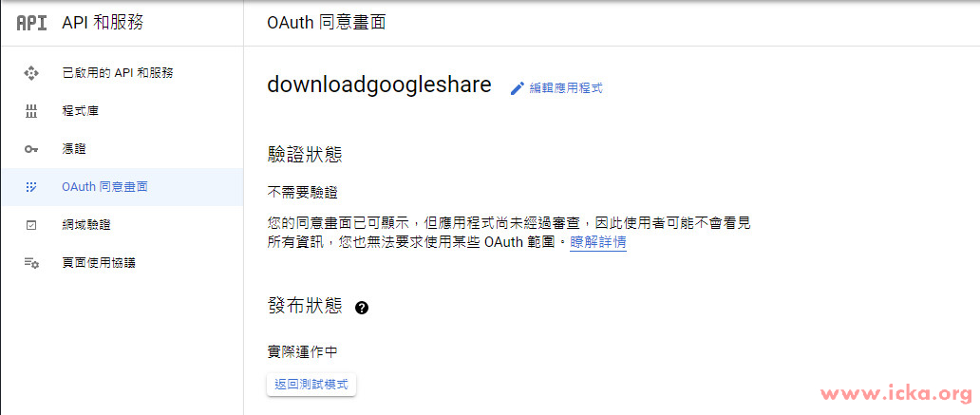Open the 頁面使用協議 menu item
980x415 pixels.
(x=122, y=263)
